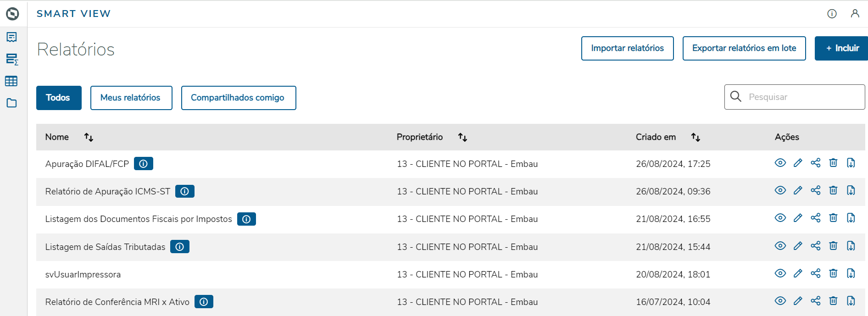This screenshot has width=868, height=316.
Task: Delete the Listagem de Saídas Tributadas report
Action: (x=833, y=246)
